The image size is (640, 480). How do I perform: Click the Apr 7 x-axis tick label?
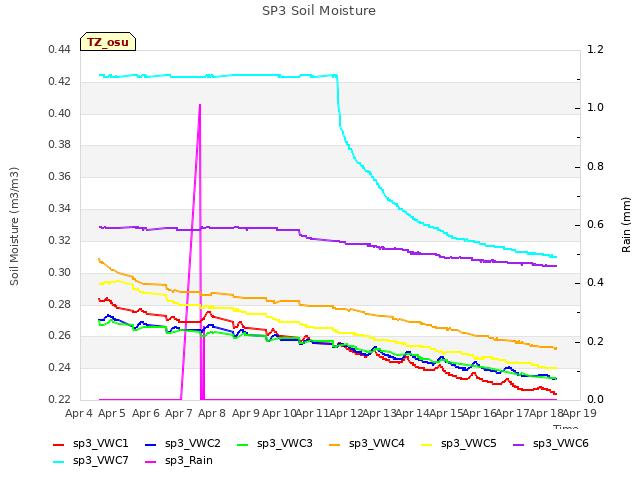(179, 413)
